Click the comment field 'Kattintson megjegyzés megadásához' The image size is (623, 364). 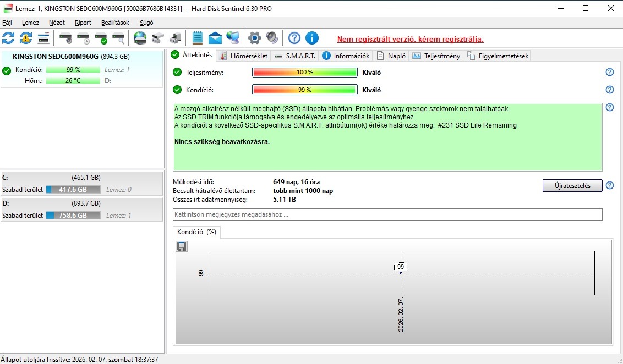387,215
